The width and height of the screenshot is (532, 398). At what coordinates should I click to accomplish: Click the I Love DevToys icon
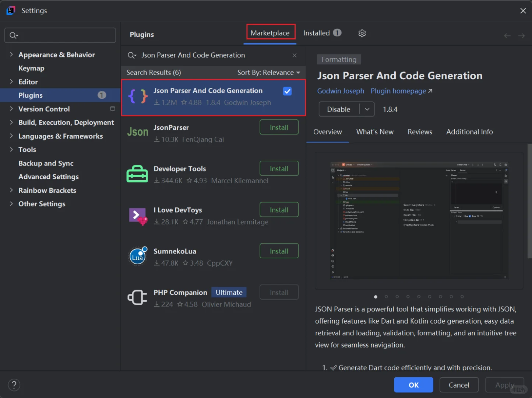[x=138, y=216]
